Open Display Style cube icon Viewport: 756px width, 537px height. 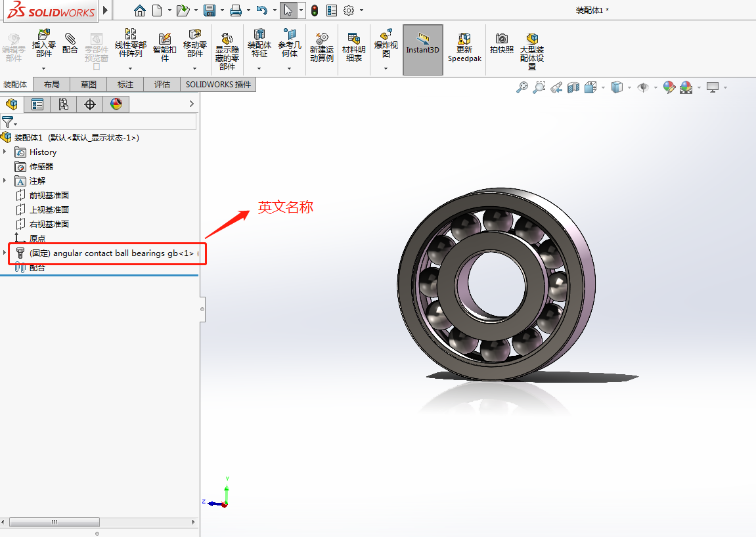click(x=617, y=87)
